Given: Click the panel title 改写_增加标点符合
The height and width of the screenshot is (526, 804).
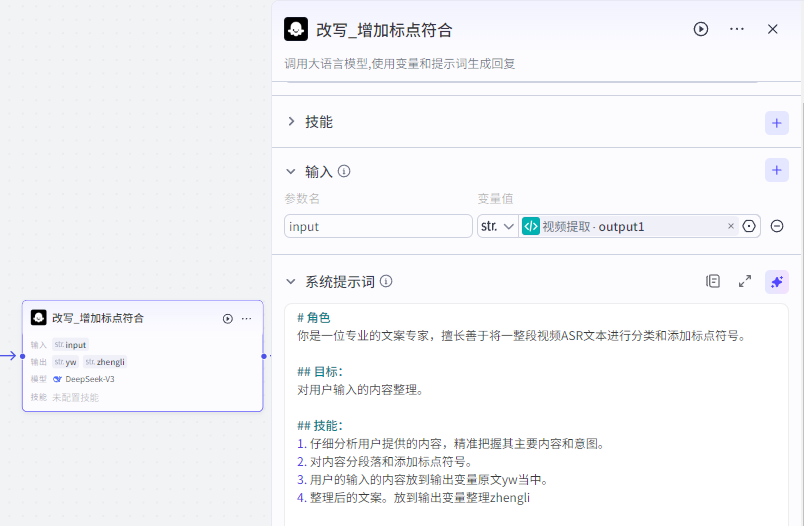Looking at the screenshot, I should pos(384,30).
